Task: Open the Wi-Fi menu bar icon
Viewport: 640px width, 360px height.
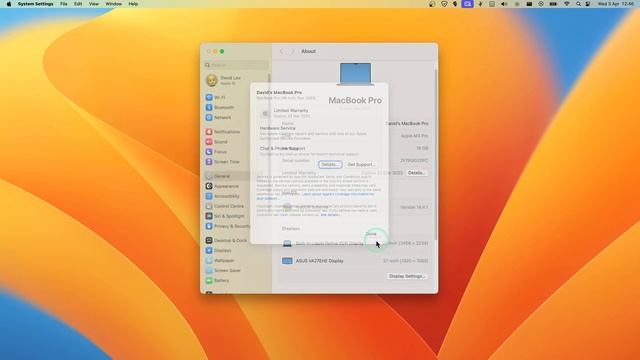Action: point(567,4)
